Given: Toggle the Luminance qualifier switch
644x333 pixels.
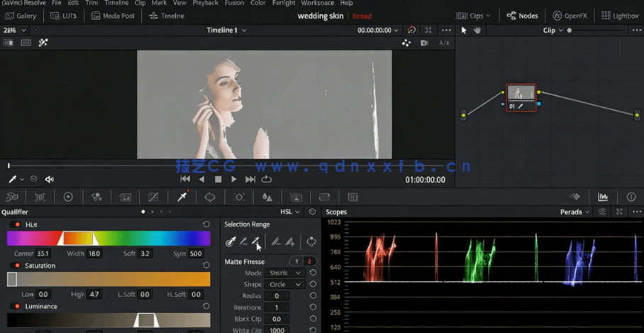Looking at the screenshot, I should tap(15, 306).
